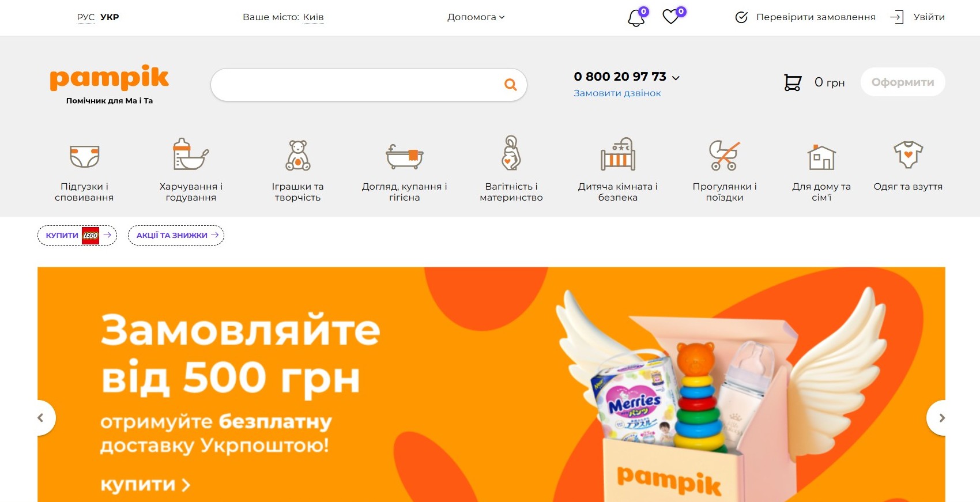Switch site language to УКР
Viewport: 980px width, 502px height.
(110, 17)
